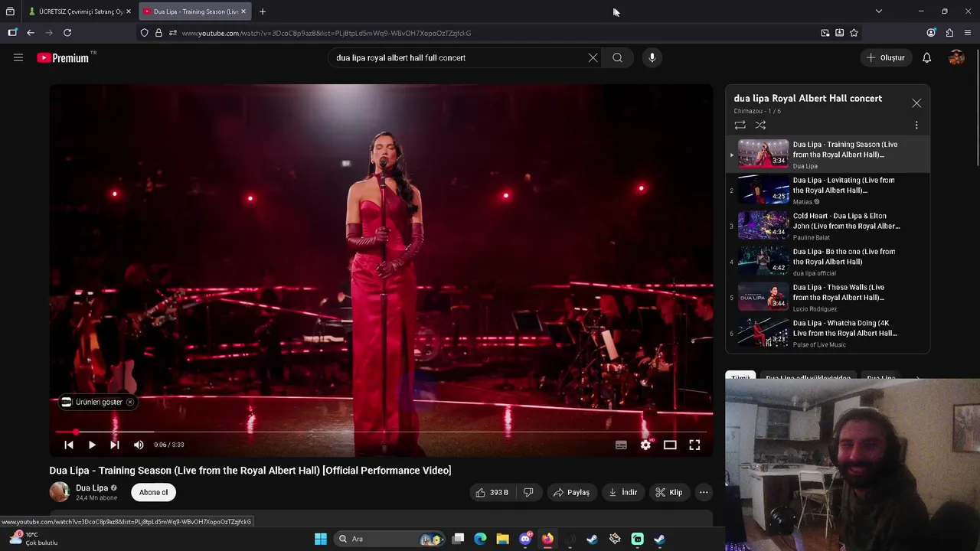Toggle playlist loop
The image size is (980, 551).
click(740, 125)
